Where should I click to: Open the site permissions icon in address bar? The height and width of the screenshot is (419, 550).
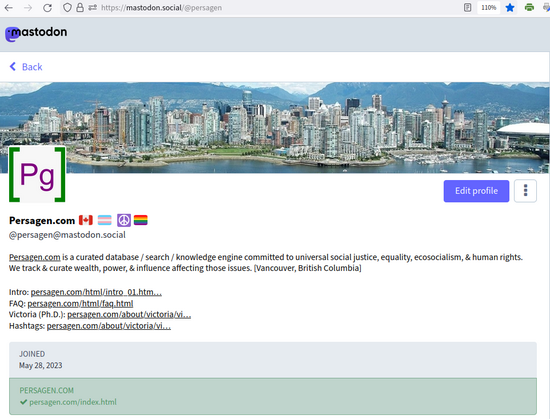(93, 7)
